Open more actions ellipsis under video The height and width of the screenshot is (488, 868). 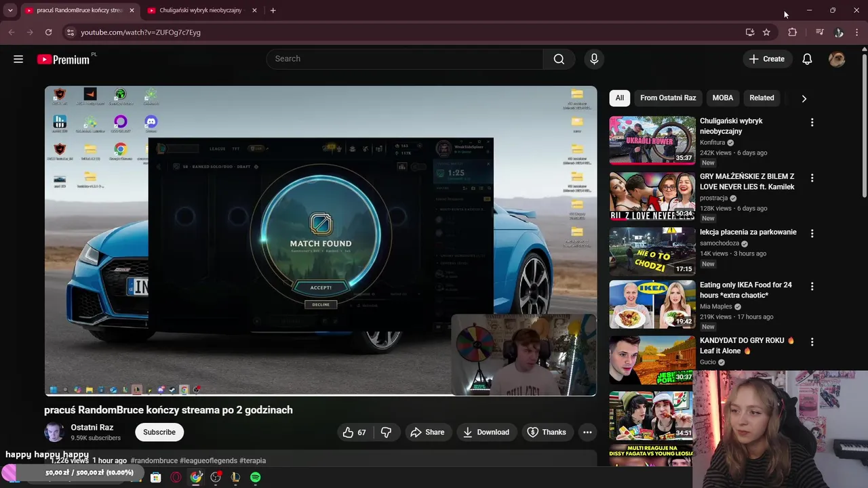(587, 432)
